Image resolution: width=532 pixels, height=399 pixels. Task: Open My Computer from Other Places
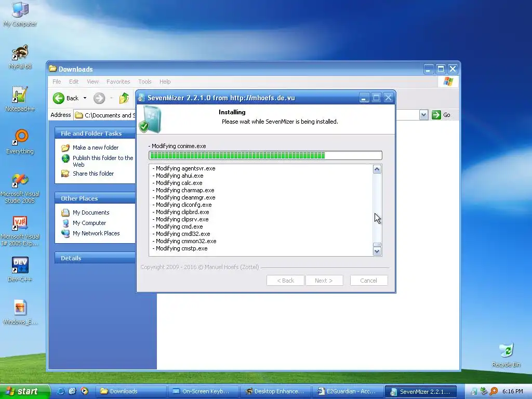pos(89,223)
